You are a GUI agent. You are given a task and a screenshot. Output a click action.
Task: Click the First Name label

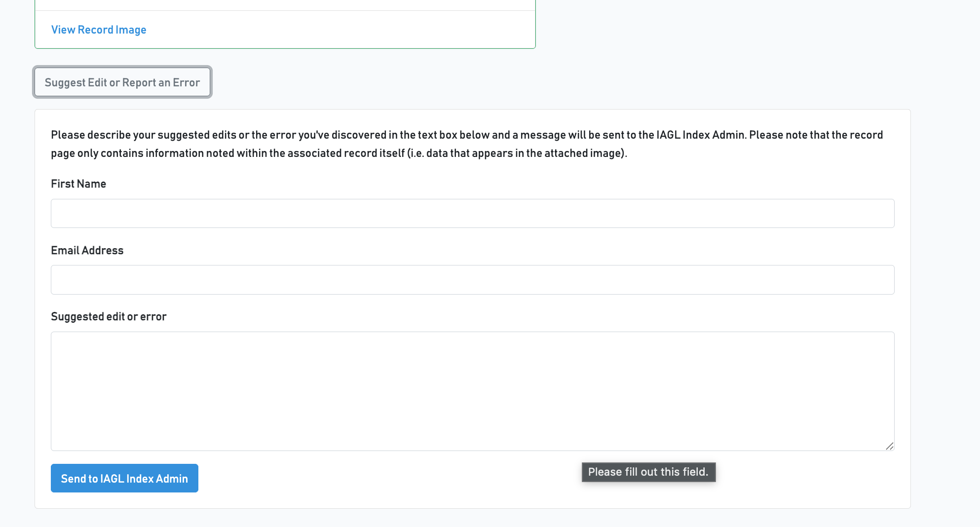[78, 184]
